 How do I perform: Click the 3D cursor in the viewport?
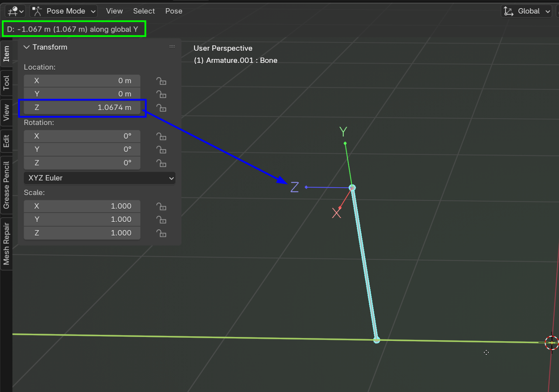(552, 342)
